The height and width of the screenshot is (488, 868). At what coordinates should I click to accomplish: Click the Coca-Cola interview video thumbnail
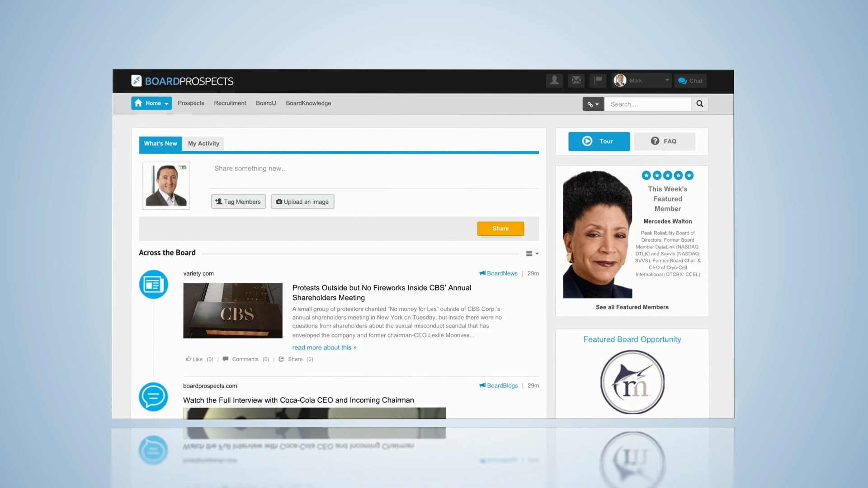[314, 413]
